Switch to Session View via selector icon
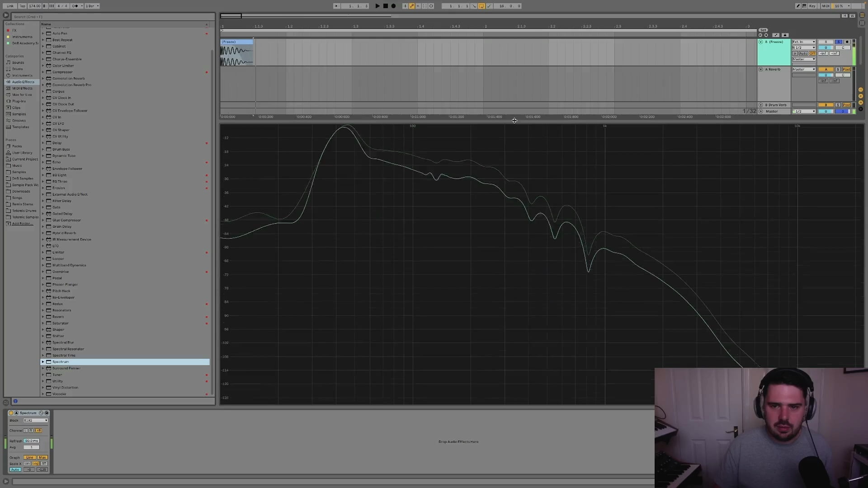 862,23
